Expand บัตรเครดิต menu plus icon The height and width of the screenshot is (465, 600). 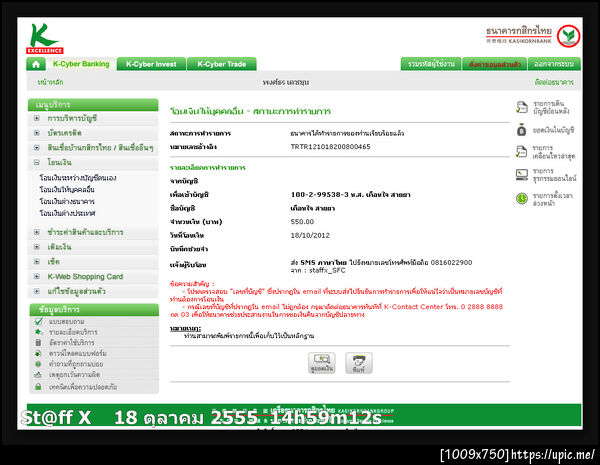tap(37, 133)
